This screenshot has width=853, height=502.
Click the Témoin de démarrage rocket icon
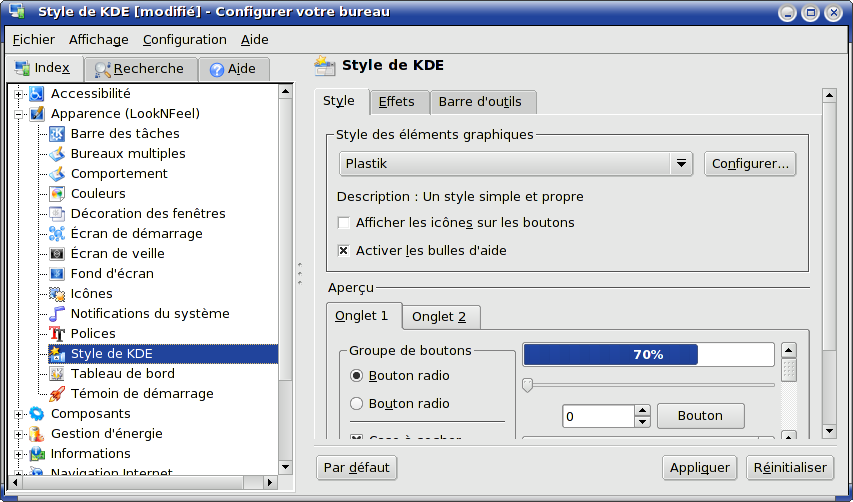57,394
